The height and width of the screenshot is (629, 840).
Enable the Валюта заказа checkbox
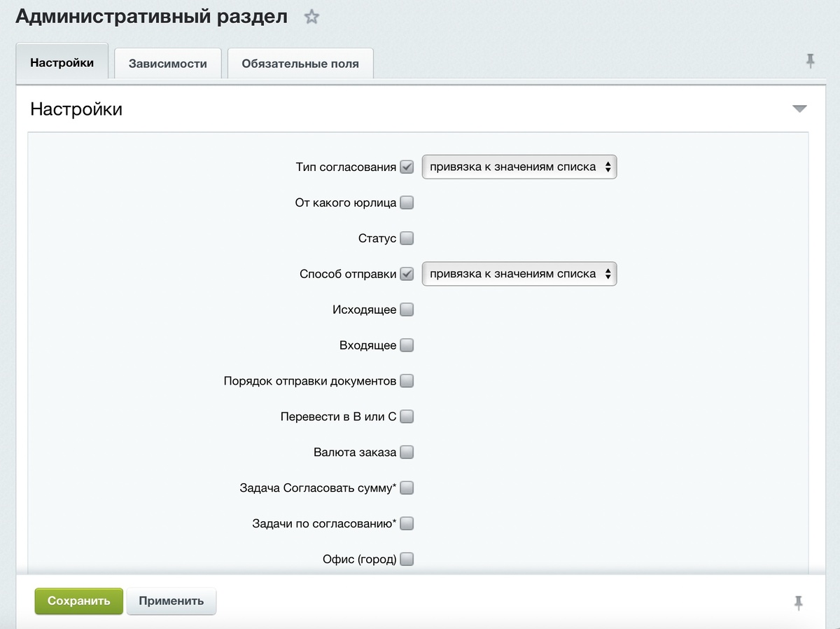point(407,452)
